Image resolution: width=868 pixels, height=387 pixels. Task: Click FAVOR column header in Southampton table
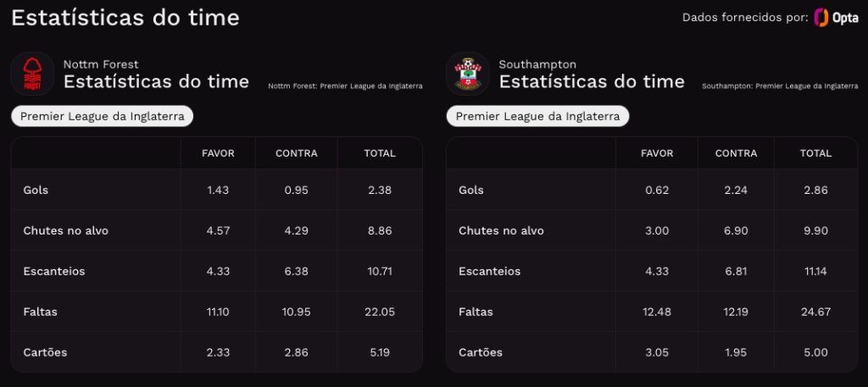(657, 153)
